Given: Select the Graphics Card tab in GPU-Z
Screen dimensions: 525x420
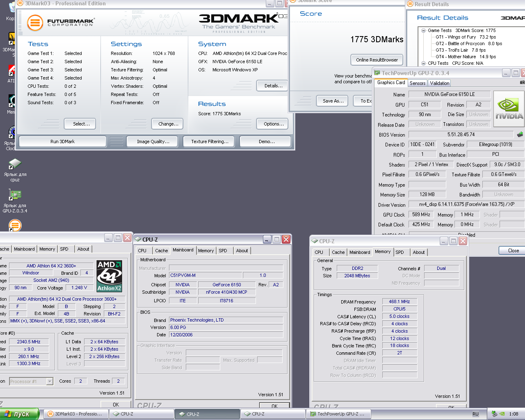Looking at the screenshot, I should point(391,82).
